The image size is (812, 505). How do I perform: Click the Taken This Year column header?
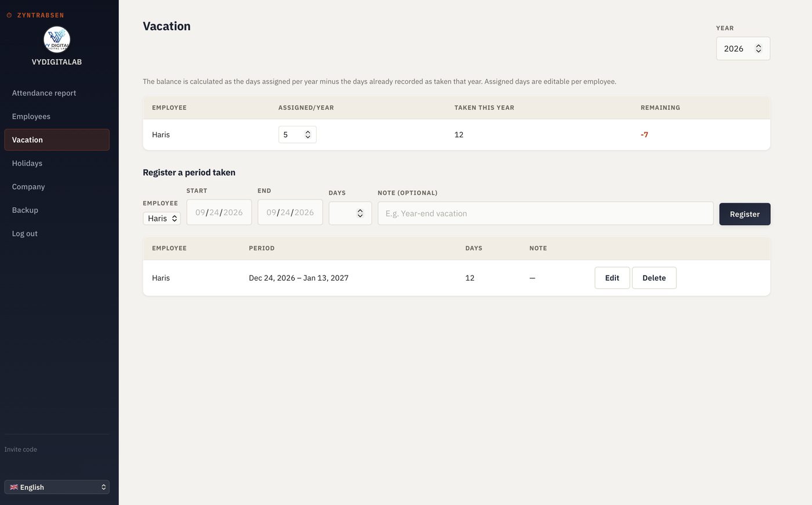484,108
